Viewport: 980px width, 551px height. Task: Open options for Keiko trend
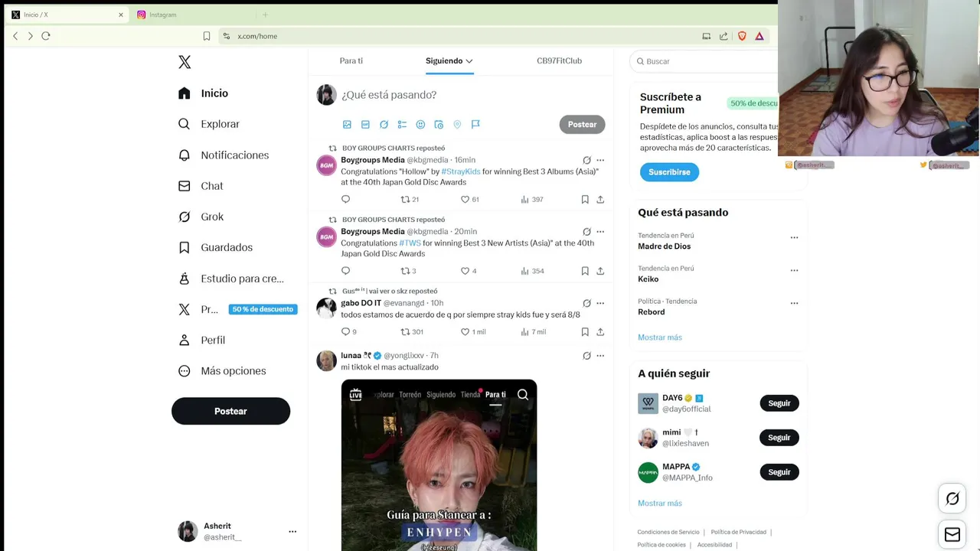tap(794, 270)
